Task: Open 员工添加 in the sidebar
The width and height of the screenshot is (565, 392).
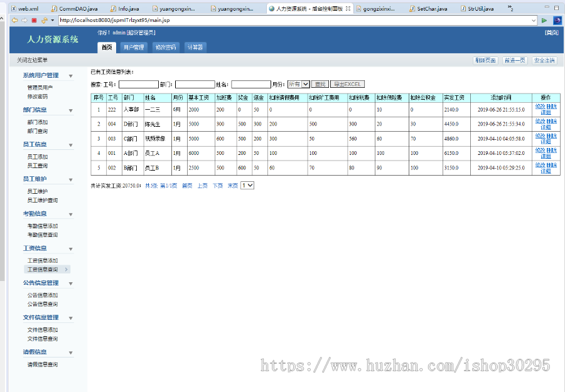Action: [x=38, y=157]
